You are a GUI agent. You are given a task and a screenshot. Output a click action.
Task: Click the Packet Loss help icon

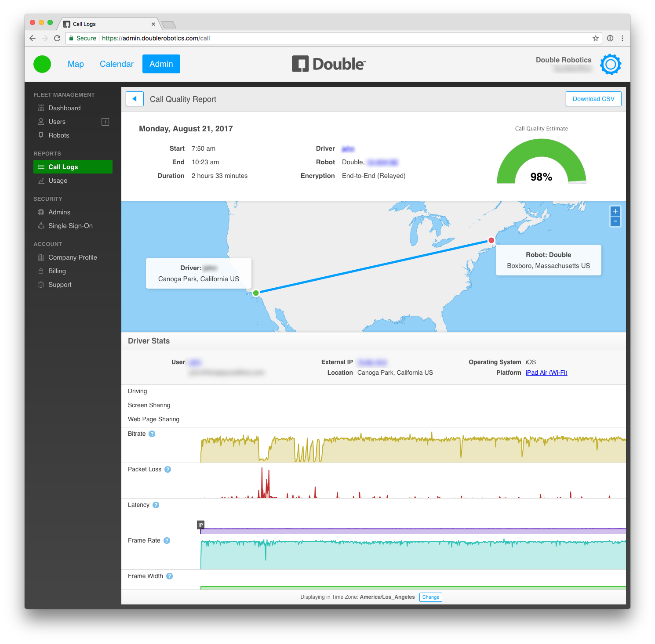tap(167, 470)
